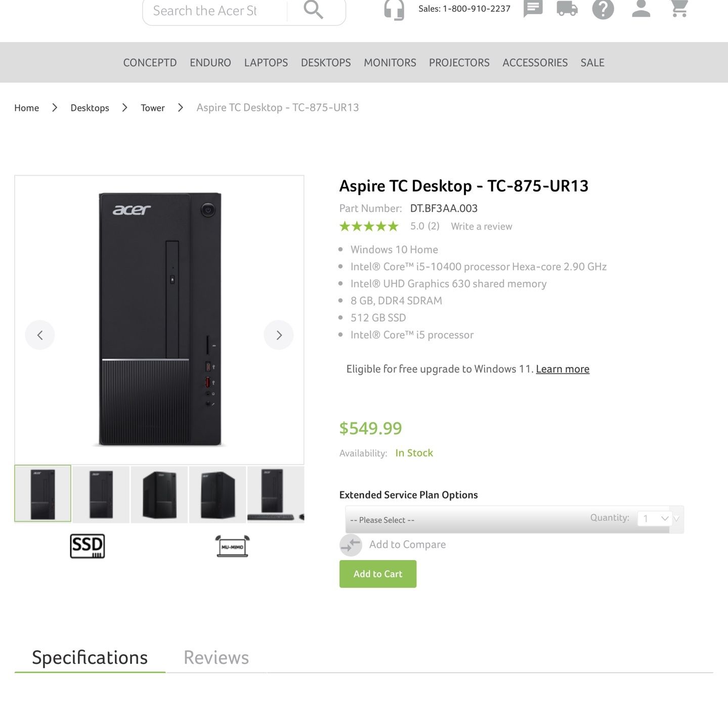Click the Add to Cart button
The image size is (728, 728).
[378, 574]
